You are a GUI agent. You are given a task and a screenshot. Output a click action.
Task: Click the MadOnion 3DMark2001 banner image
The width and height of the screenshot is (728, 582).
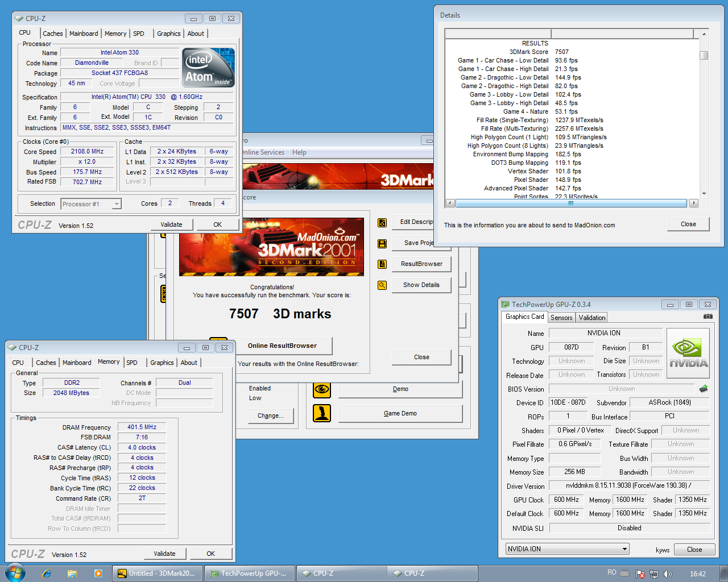point(271,247)
